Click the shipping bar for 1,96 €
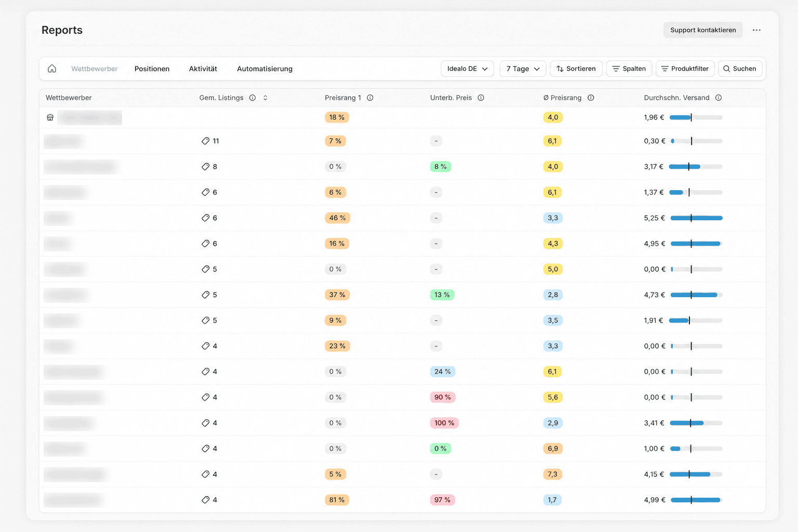This screenshot has height=532, width=798. click(696, 117)
